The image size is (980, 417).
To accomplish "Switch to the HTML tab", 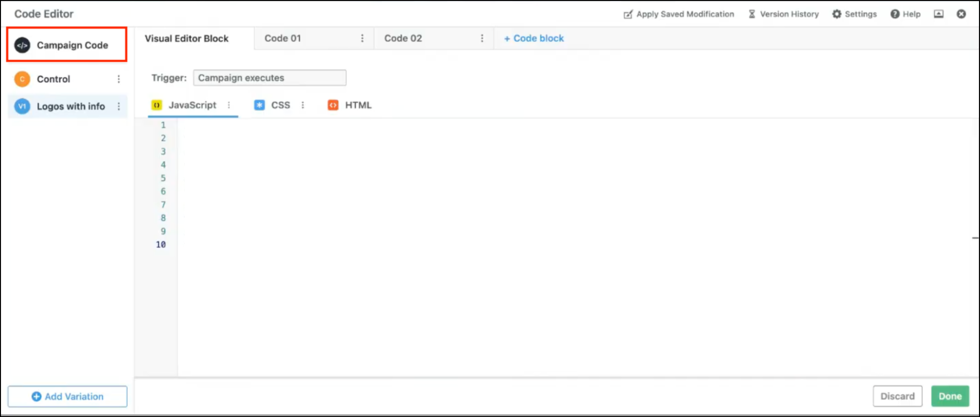I will tap(358, 105).
